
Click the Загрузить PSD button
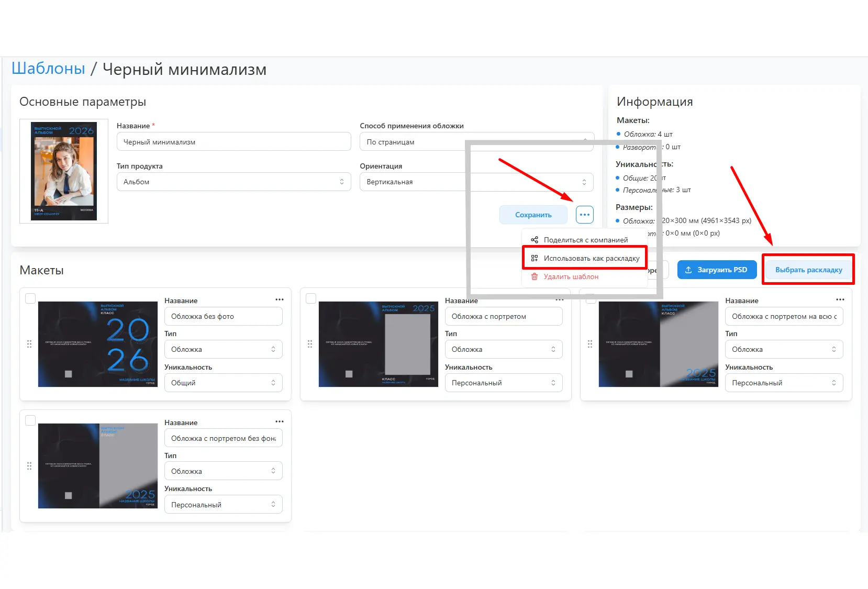(717, 270)
